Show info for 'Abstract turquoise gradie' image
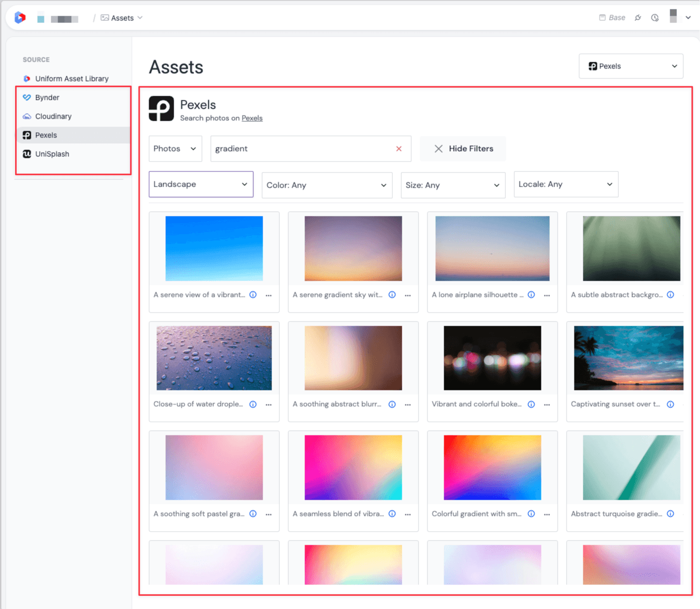The width and height of the screenshot is (700, 609). pyautogui.click(x=671, y=514)
